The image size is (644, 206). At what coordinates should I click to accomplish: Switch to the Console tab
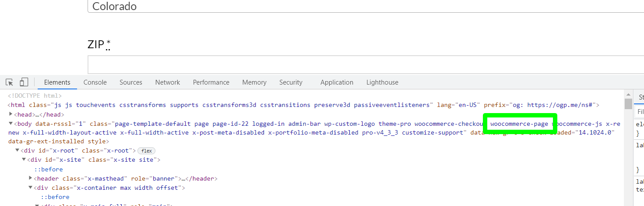click(x=95, y=82)
